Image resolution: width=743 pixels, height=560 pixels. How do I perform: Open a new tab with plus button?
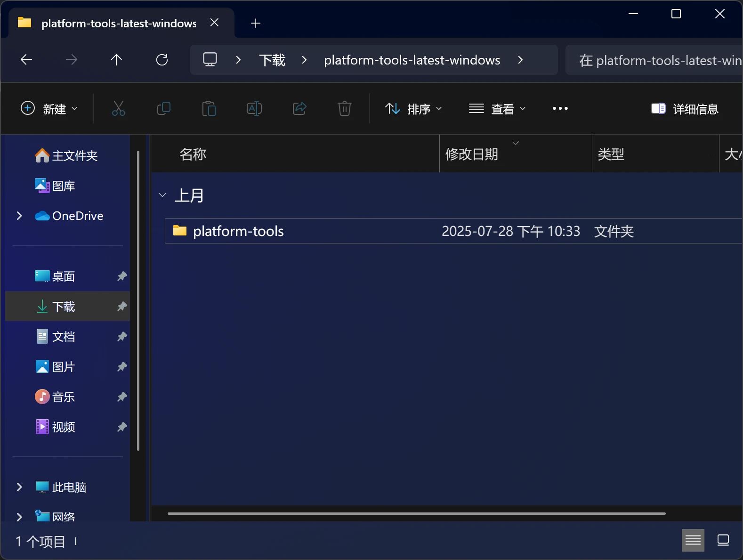click(256, 23)
